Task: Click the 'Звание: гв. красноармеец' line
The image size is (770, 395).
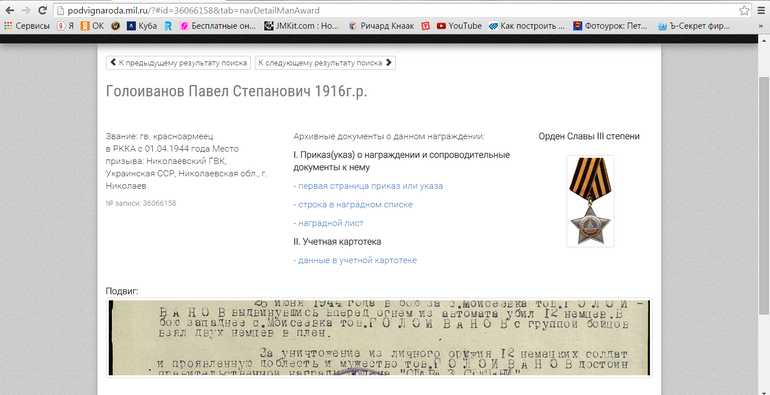Action: 160,137
